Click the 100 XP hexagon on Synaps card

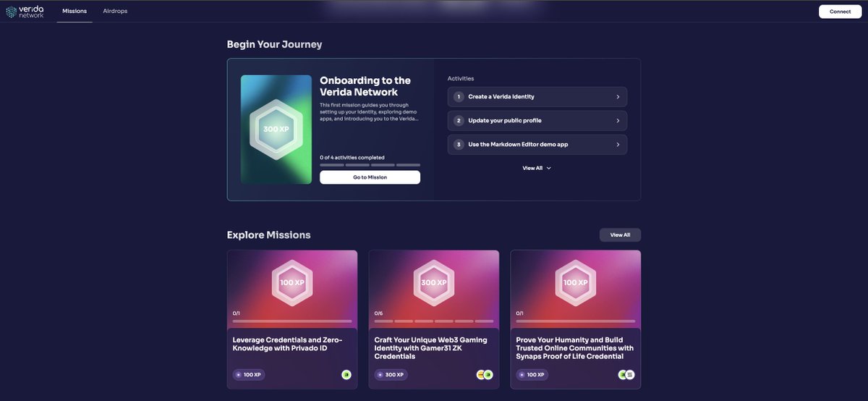pyautogui.click(x=576, y=282)
